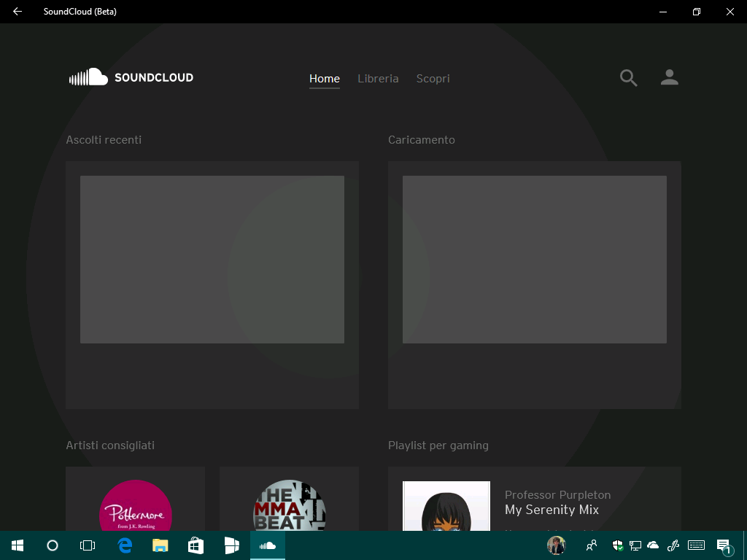747x560 pixels.
Task: Go back with the title bar arrow
Action: point(18,12)
